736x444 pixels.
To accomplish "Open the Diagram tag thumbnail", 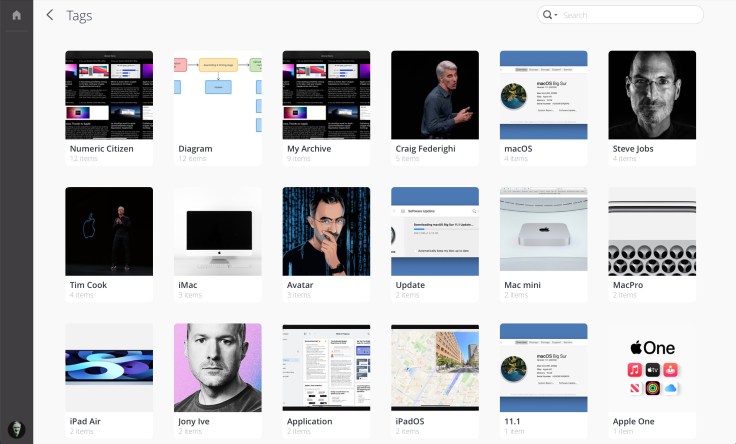I will click(218, 95).
